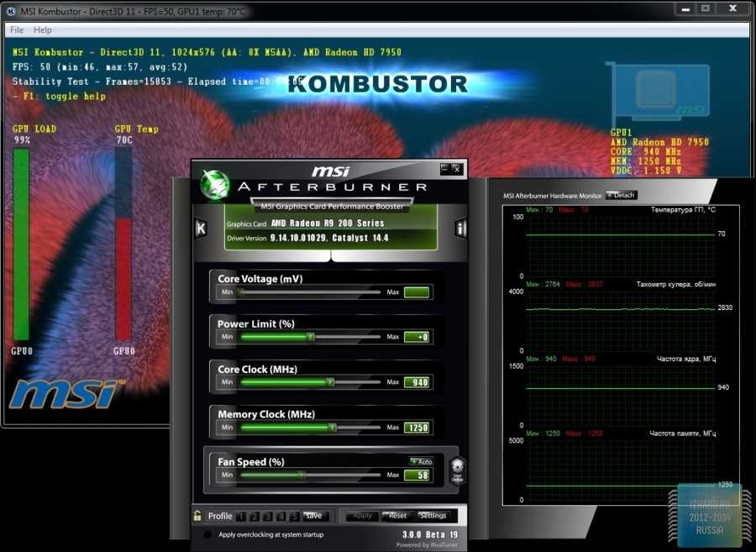Screen dimensions: 756x552
Task: Open Afterburner Settings
Action: point(433,516)
